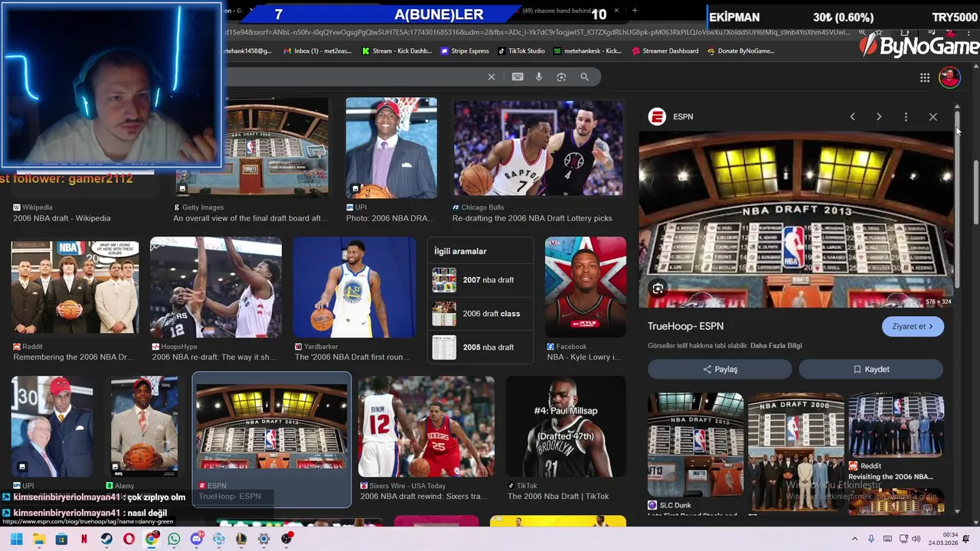This screenshot has height=551, width=980.
Task: Open the three-dot menu in ESPN preview
Action: pos(906,116)
